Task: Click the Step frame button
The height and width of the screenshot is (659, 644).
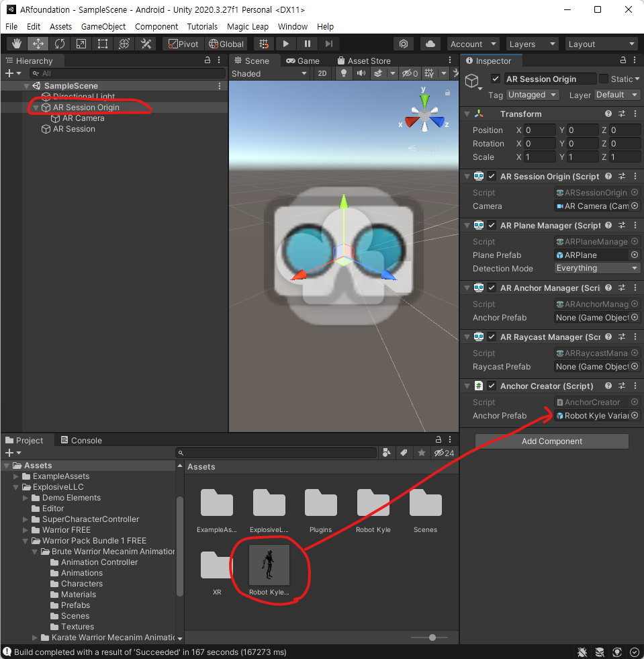Action: pos(329,44)
